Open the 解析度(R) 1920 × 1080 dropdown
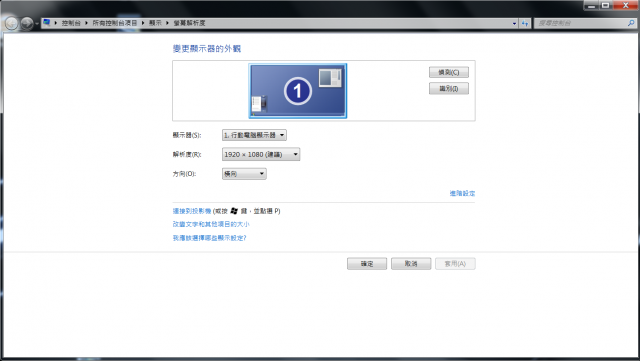 coord(261,154)
